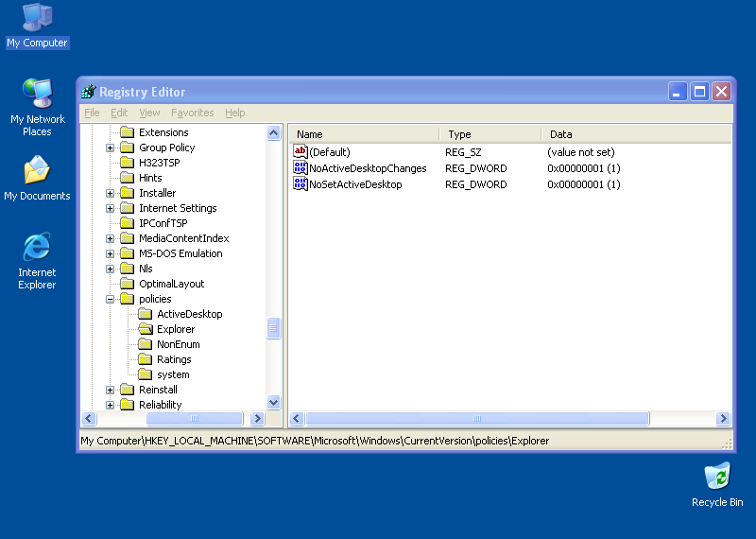The width and height of the screenshot is (756, 539).
Task: Click "(value not set)" data cell
Action: 581,152
